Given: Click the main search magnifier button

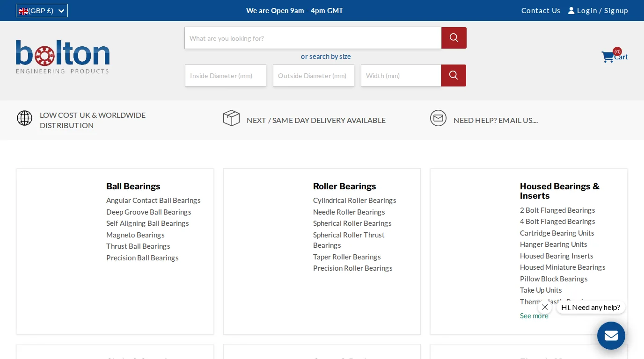Looking at the screenshot, I should click(x=454, y=38).
